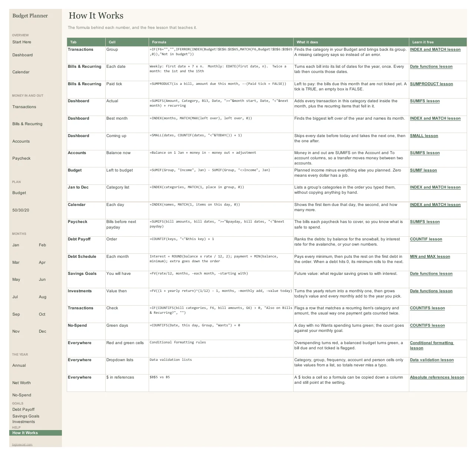476x456 pixels.
Task: Open the SMALL lesson link
Action: click(x=424, y=136)
